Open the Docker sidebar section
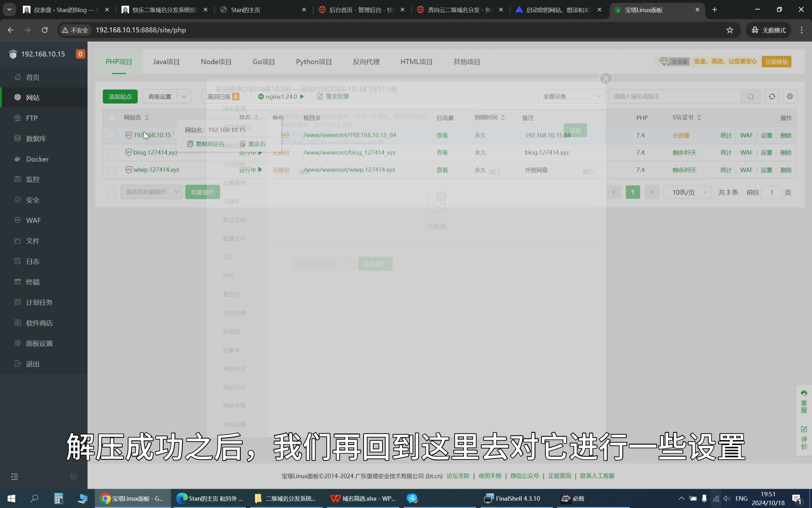The image size is (812, 508). tap(37, 159)
